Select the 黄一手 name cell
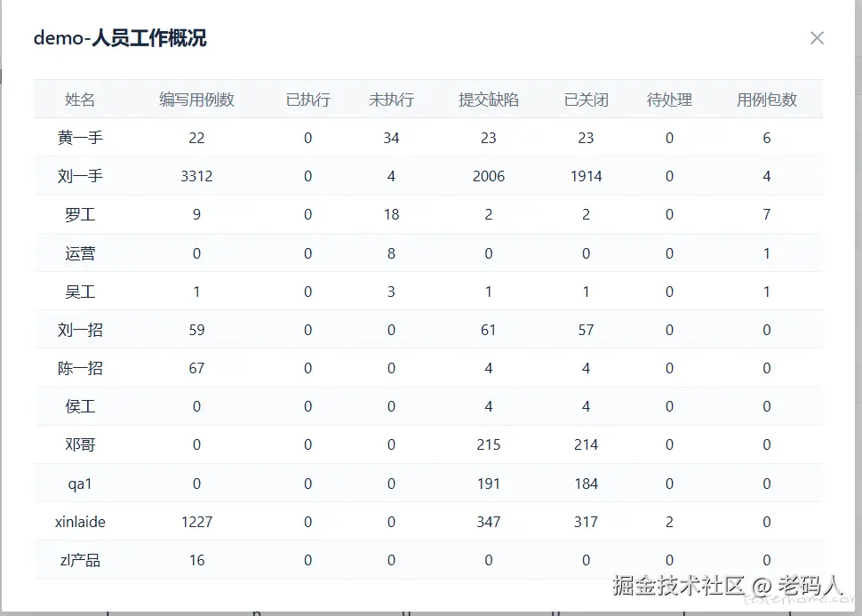The height and width of the screenshot is (616, 862). [80, 138]
